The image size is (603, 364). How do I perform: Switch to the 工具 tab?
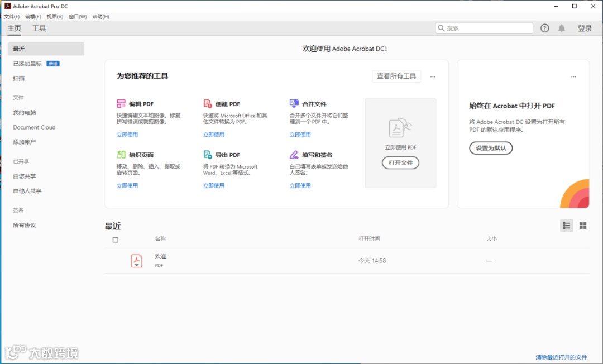pyautogui.click(x=39, y=28)
